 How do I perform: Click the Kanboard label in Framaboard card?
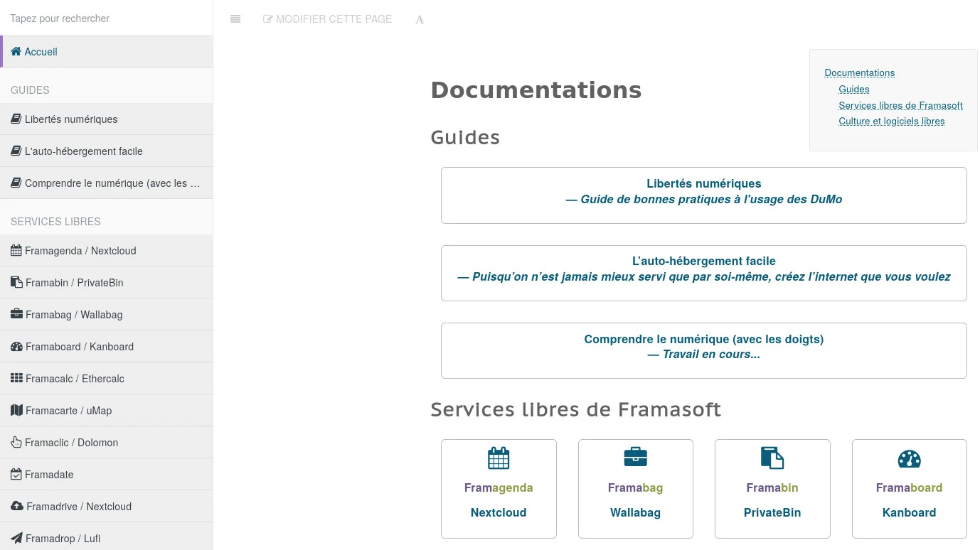pyautogui.click(x=910, y=513)
